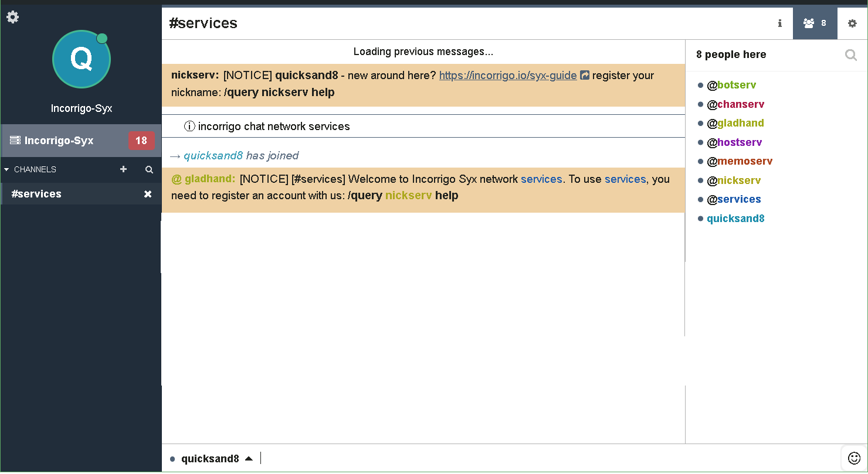This screenshot has width=868, height=474.
Task: Open the 18 unread badge
Action: tap(141, 141)
